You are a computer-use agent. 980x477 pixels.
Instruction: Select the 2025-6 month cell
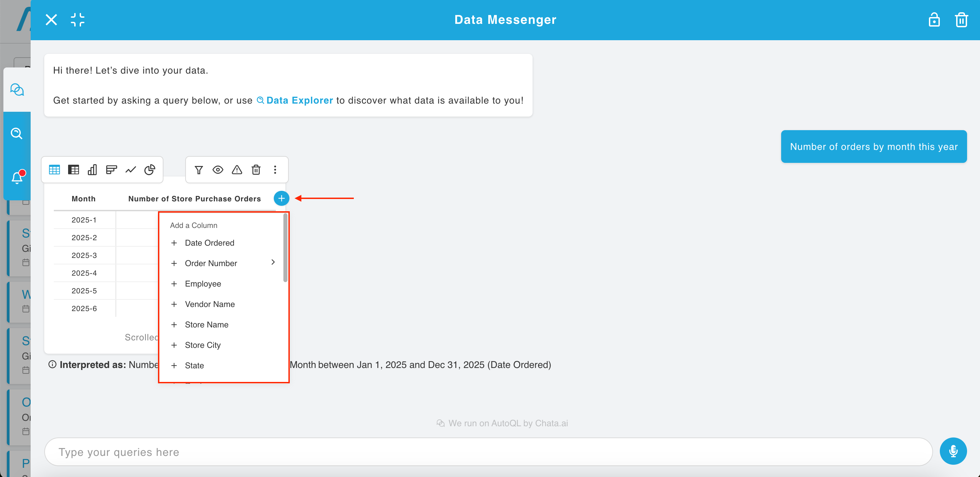point(84,308)
